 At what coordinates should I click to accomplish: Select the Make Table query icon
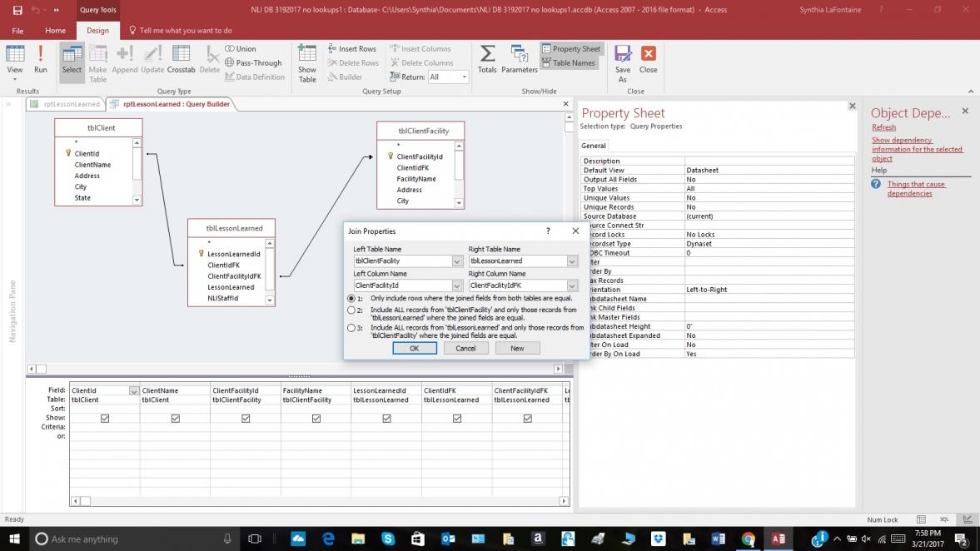[97, 63]
